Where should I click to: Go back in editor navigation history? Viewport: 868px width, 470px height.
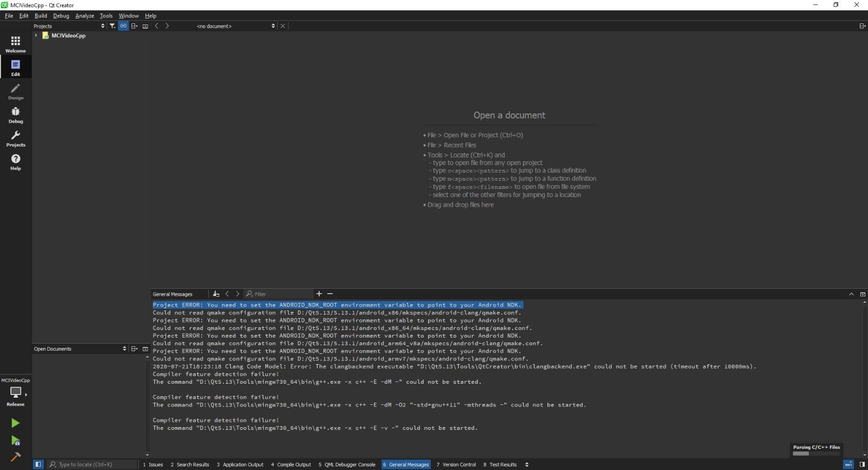[157, 26]
